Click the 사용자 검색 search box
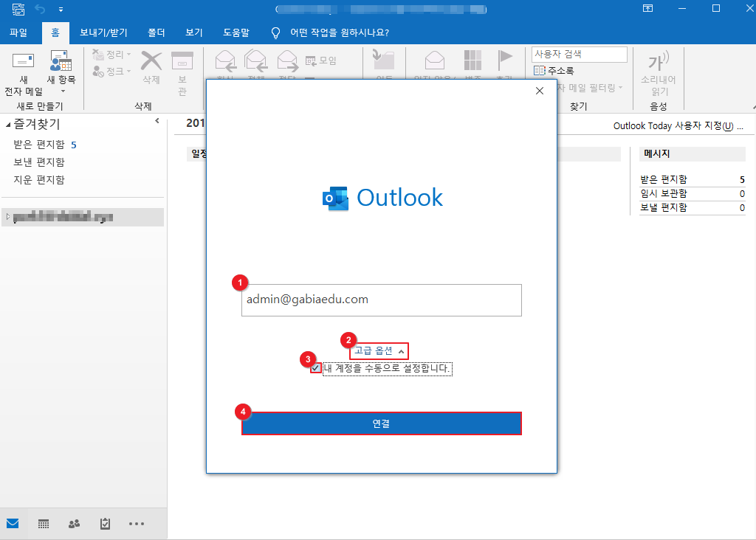 (579, 55)
